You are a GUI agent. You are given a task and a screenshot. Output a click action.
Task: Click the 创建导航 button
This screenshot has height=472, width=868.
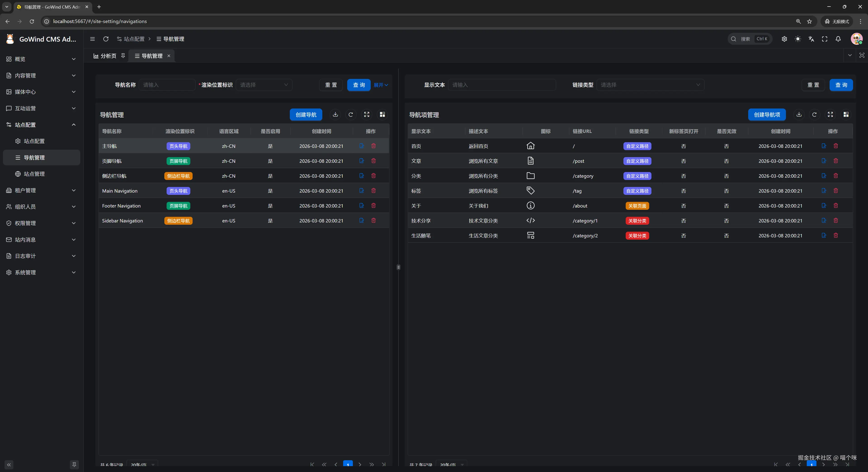click(x=306, y=115)
